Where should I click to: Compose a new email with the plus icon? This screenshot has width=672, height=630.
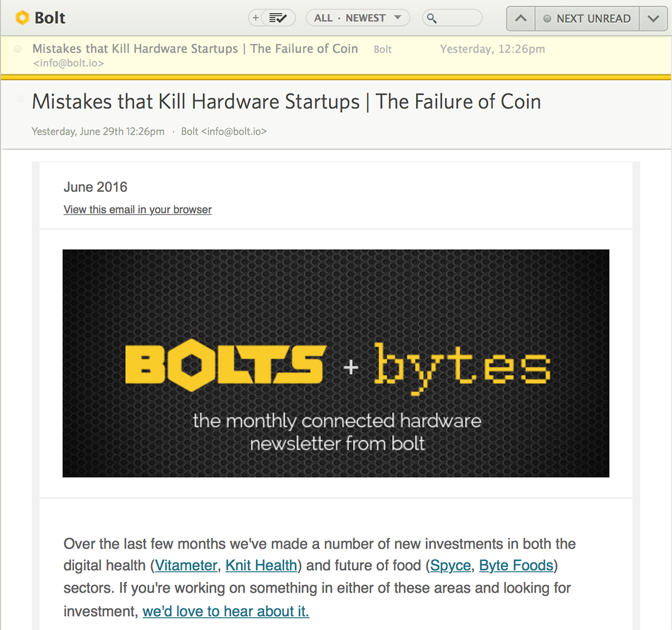pos(256,17)
